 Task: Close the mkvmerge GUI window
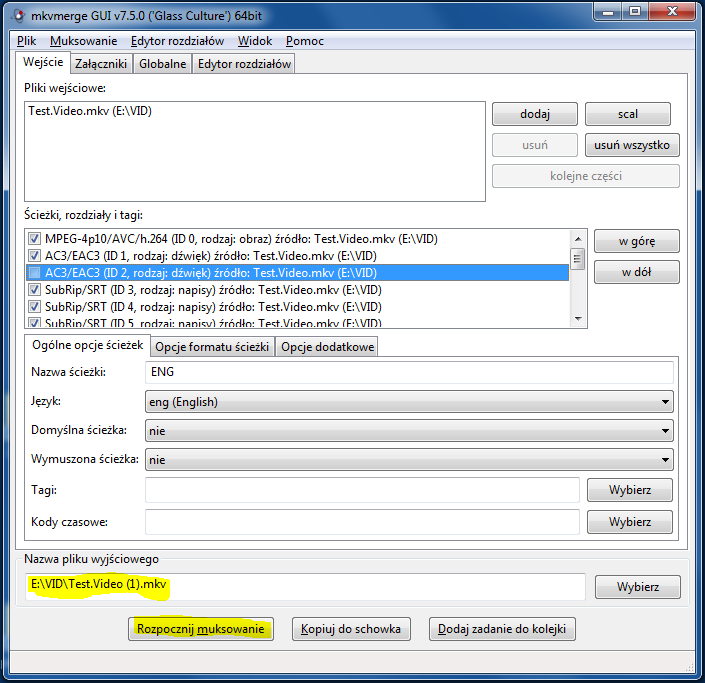coord(672,12)
